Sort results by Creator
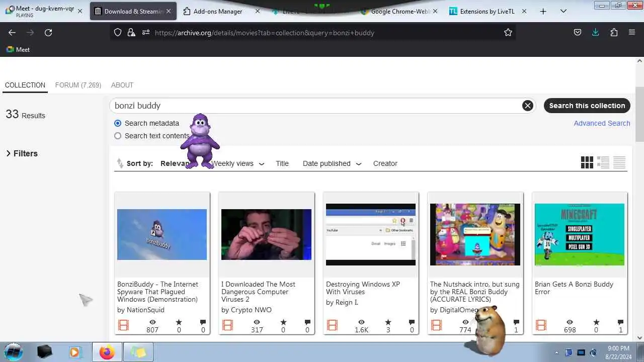 pyautogui.click(x=385, y=163)
